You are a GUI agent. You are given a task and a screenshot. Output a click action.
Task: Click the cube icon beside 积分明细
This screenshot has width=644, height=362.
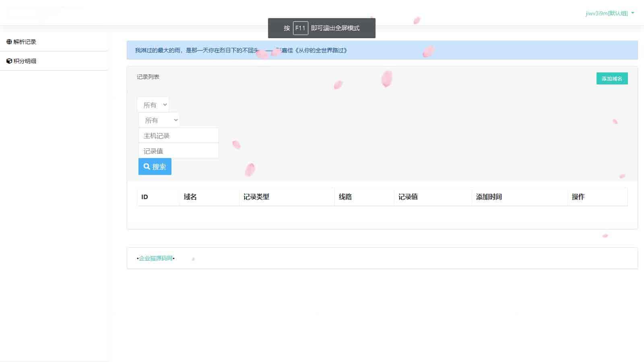[x=9, y=61]
